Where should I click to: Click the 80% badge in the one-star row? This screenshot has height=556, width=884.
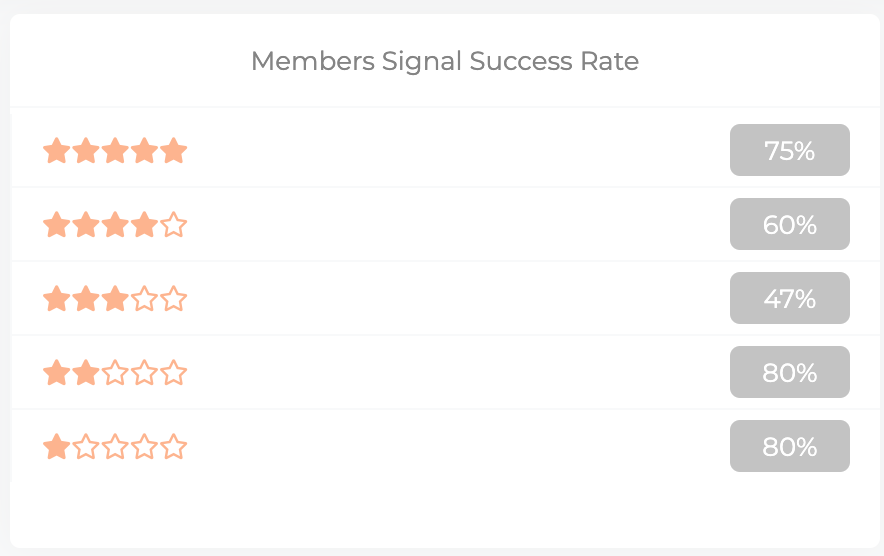(789, 445)
